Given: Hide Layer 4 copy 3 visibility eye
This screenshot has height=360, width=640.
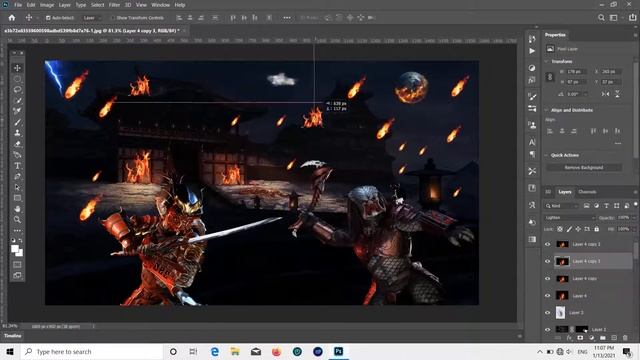Looking at the screenshot, I should pyautogui.click(x=548, y=262).
